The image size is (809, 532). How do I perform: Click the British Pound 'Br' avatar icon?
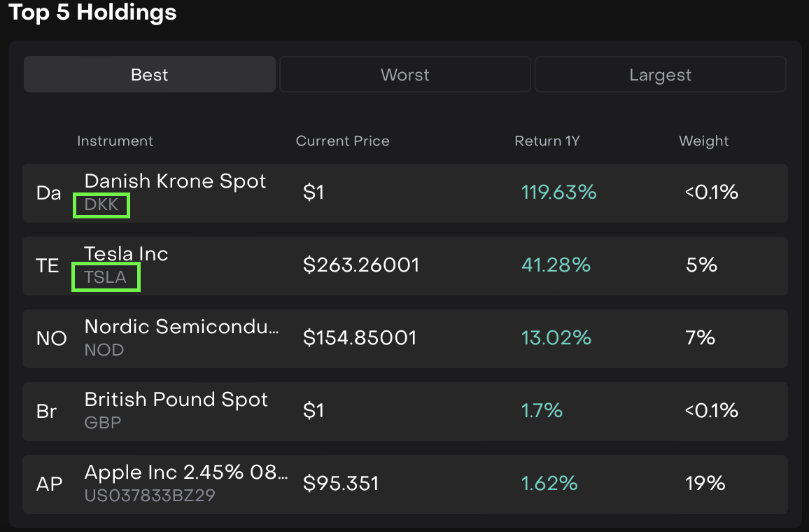click(47, 411)
